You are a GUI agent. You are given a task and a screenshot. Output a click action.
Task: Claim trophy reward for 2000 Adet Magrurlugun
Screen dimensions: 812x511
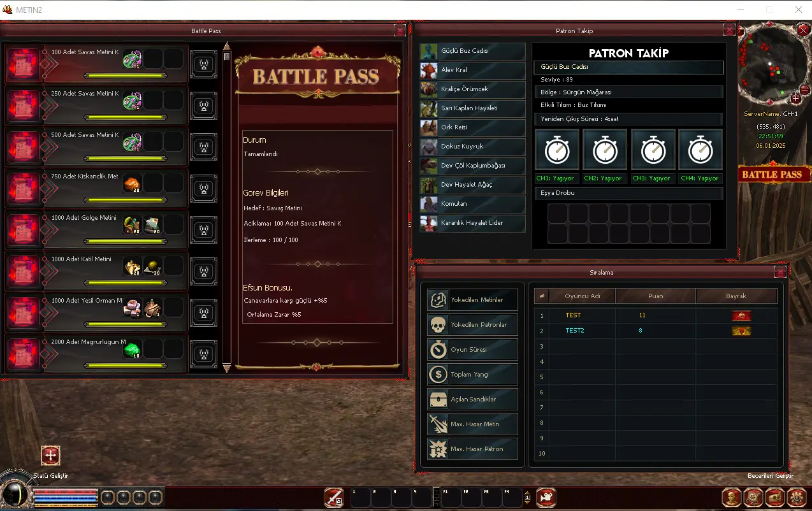coord(203,354)
